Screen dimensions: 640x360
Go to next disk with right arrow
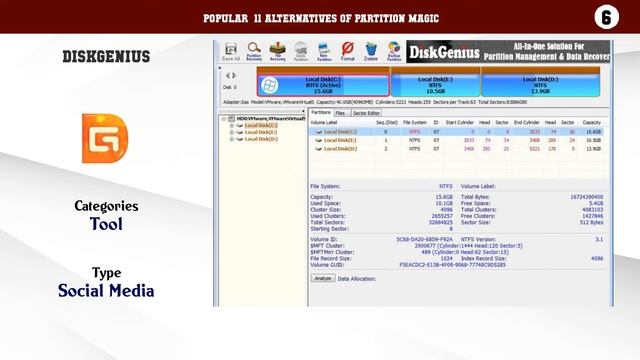click(234, 76)
